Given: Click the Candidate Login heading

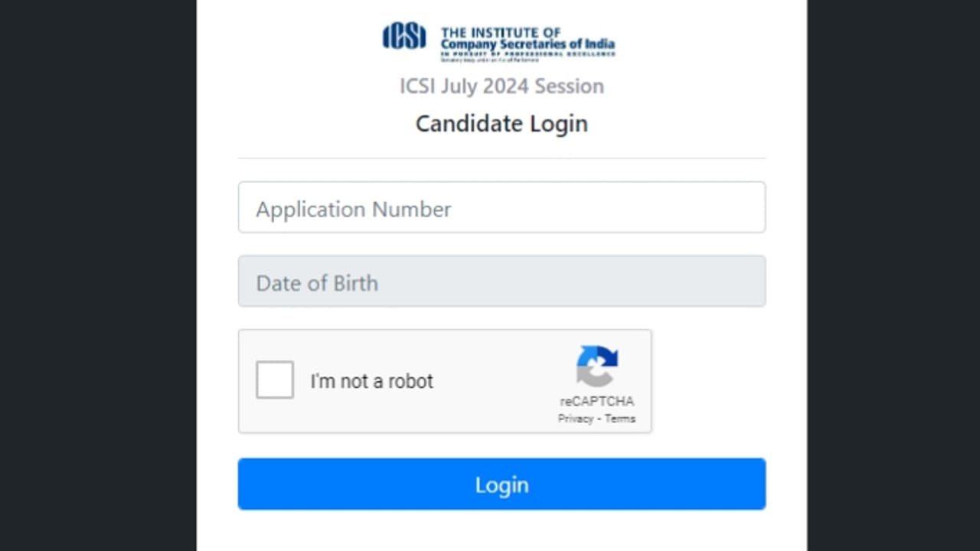Looking at the screenshot, I should [501, 123].
